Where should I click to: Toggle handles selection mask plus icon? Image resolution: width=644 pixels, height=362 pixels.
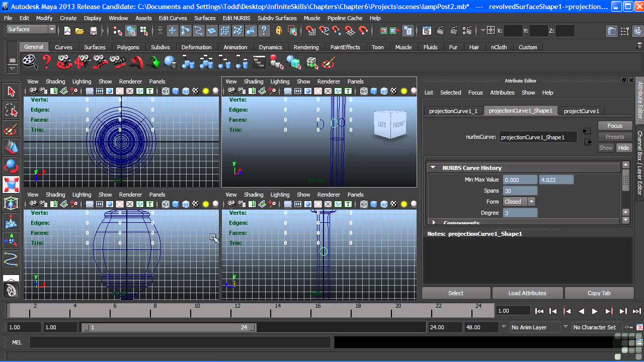(x=172, y=31)
